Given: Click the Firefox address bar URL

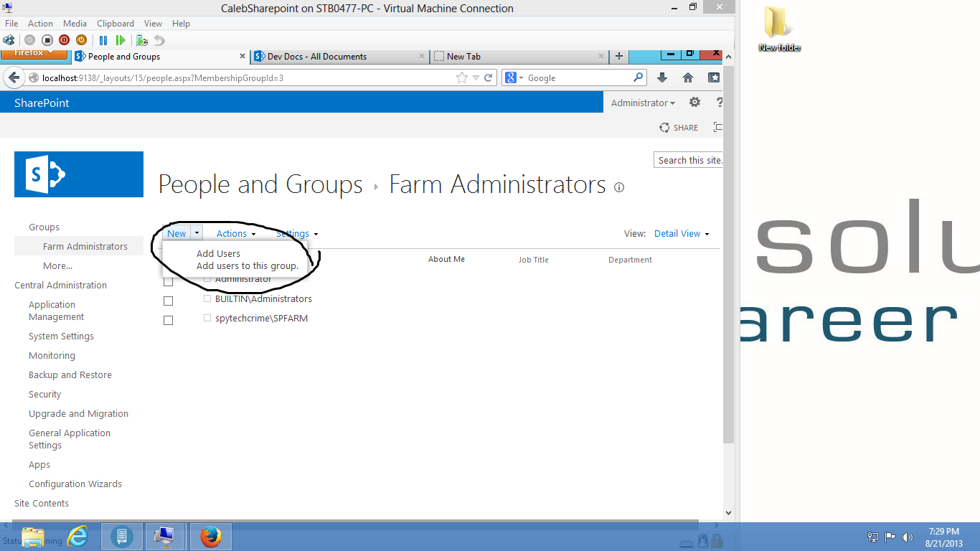Looking at the screenshot, I should click(162, 77).
